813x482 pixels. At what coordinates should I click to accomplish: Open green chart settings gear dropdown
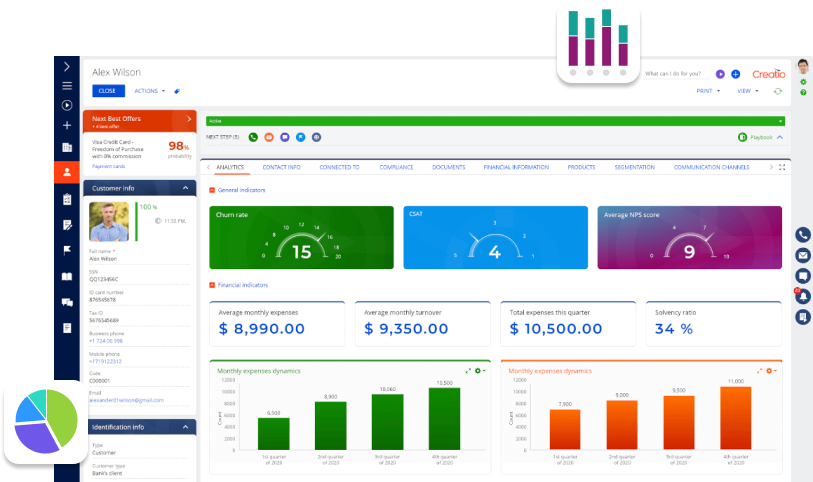click(x=480, y=371)
